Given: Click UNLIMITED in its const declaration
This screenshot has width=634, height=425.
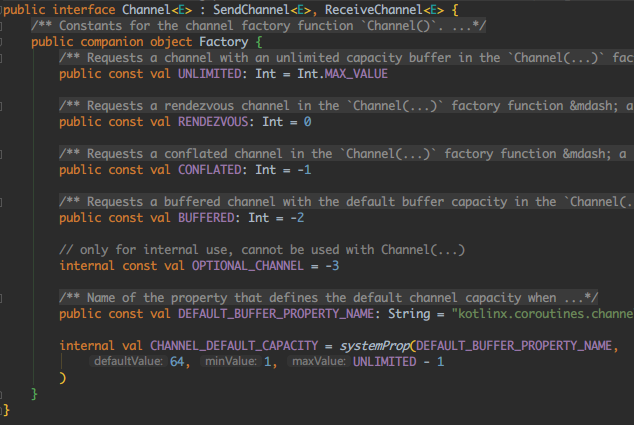Looking at the screenshot, I should coord(209,74).
